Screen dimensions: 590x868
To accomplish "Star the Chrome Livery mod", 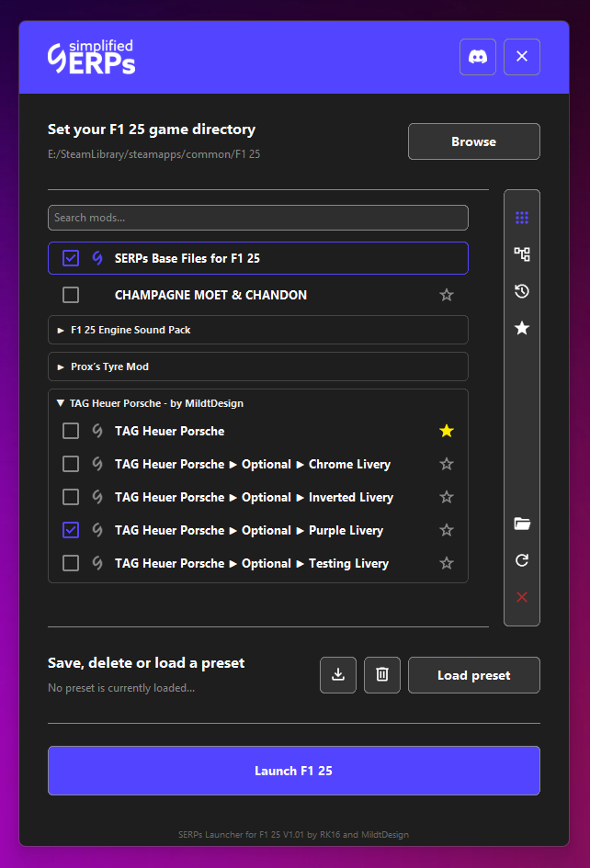I will tap(447, 464).
